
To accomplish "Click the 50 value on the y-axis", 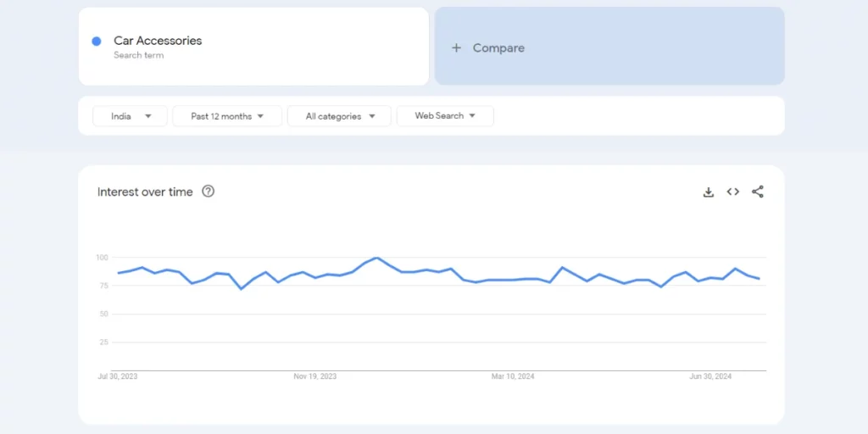I will pos(103,314).
